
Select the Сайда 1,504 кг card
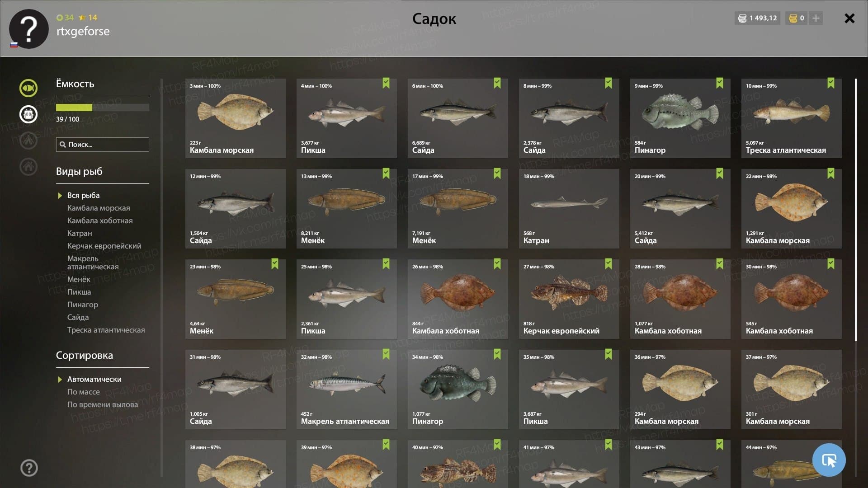[x=236, y=209]
